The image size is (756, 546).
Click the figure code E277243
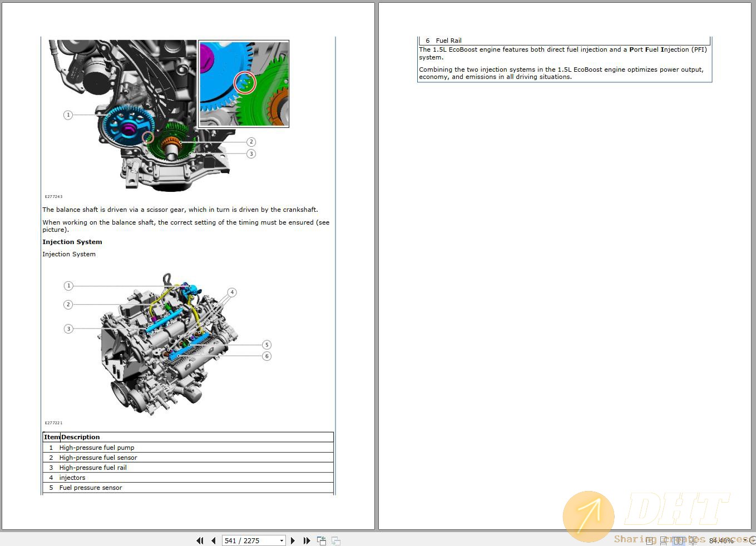point(54,196)
